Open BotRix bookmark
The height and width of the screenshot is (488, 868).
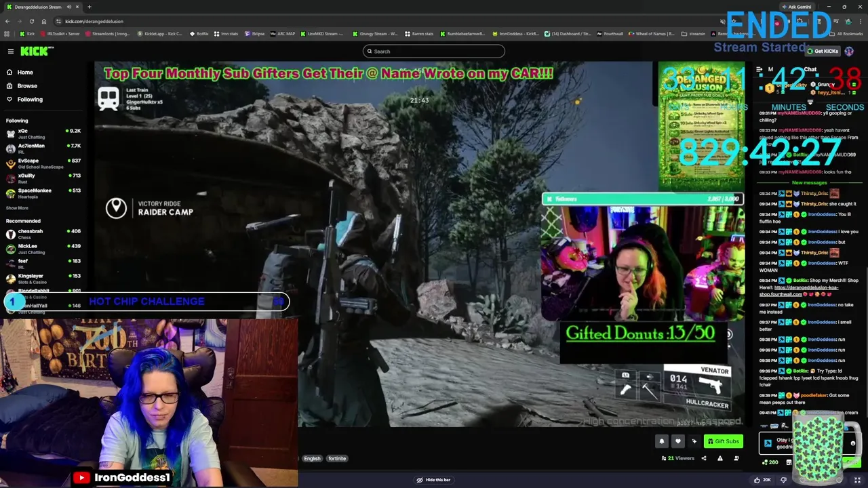199,33
